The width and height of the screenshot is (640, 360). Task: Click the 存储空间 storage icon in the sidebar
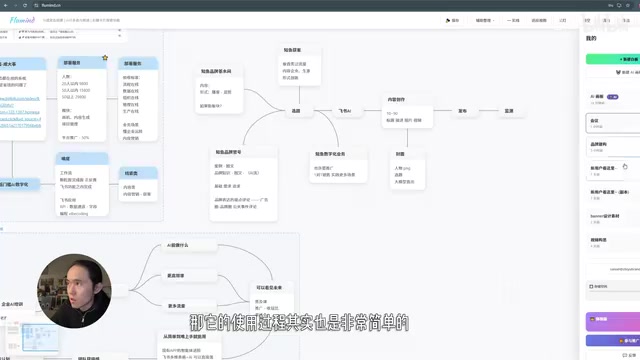[x=591, y=287]
